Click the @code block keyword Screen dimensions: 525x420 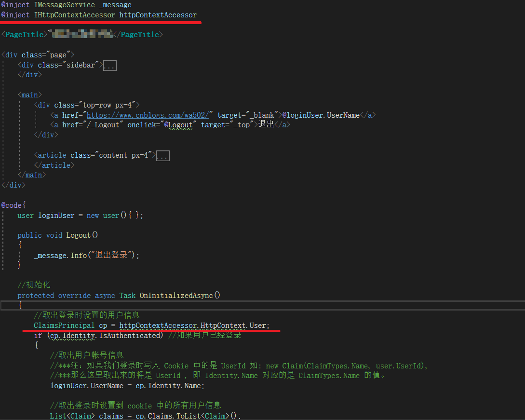(x=12, y=205)
